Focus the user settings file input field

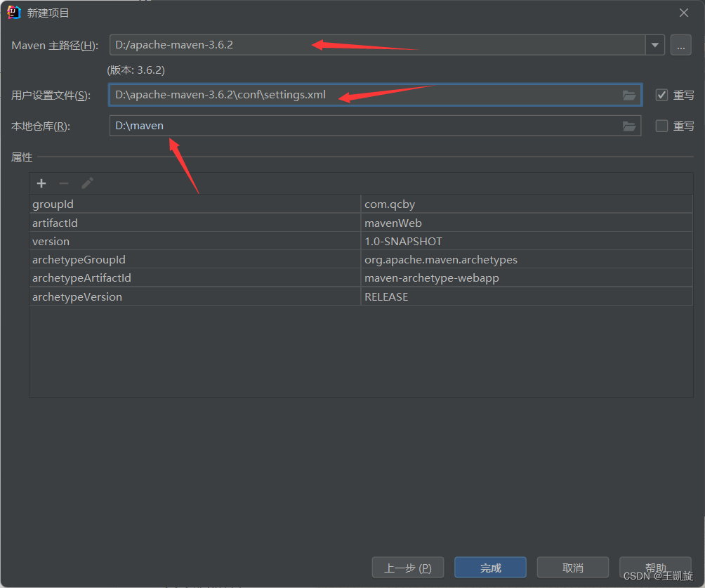375,95
